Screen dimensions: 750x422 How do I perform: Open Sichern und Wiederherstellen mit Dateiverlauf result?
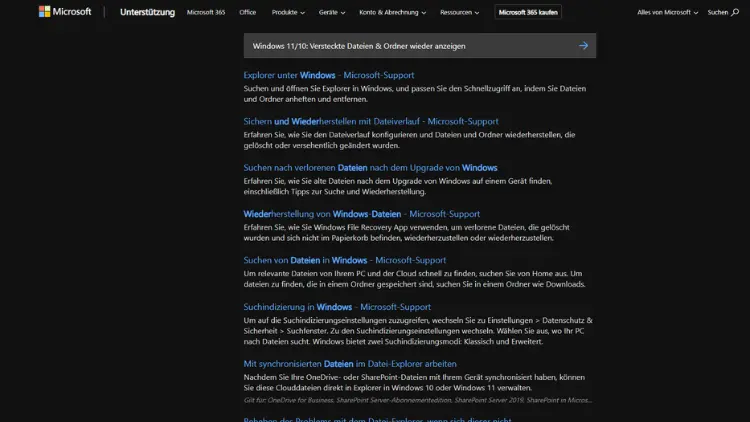coord(371,122)
